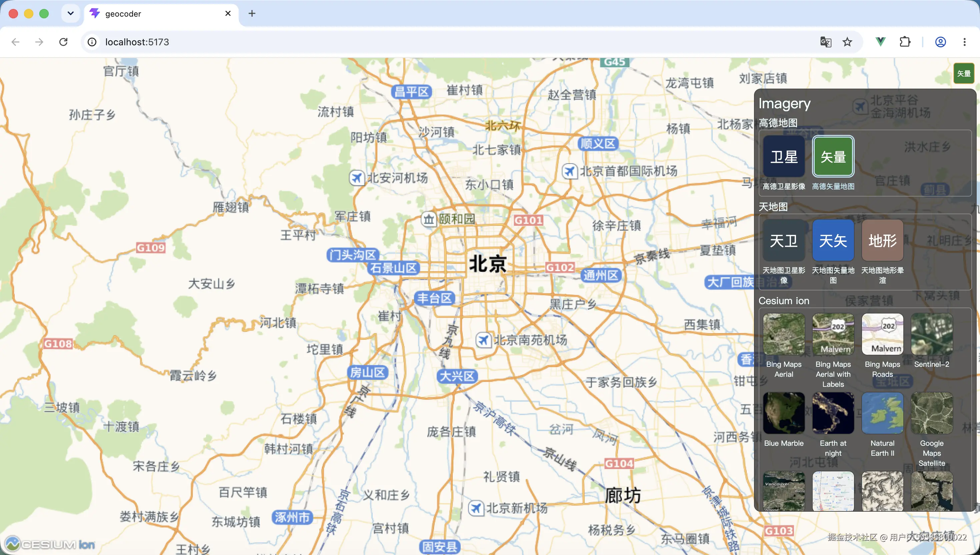This screenshot has width=980, height=555.
Task: Click the 丰台区 district label
Action: point(434,298)
